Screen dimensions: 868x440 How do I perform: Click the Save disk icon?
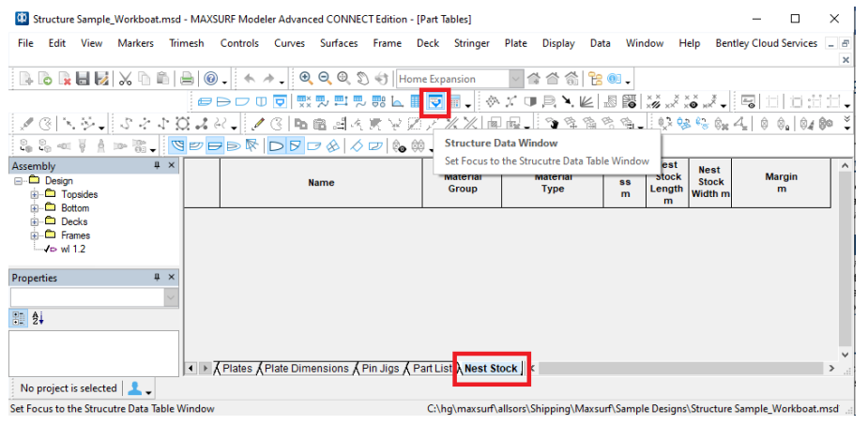click(x=83, y=79)
